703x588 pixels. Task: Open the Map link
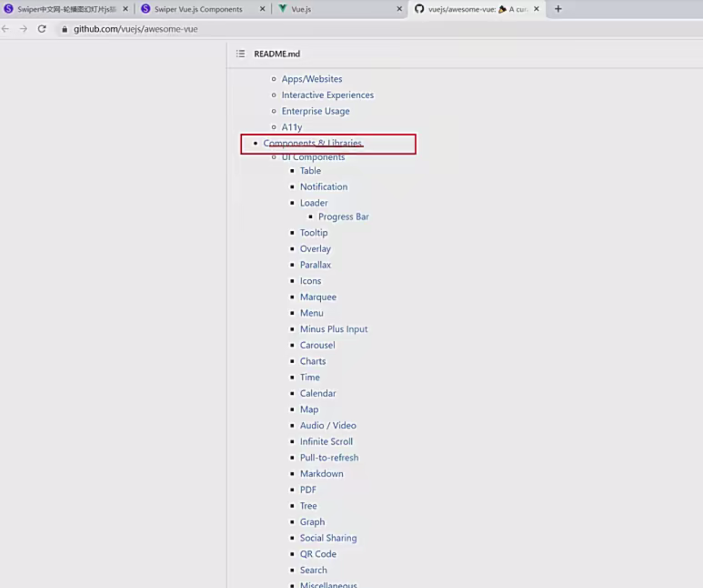click(x=309, y=409)
